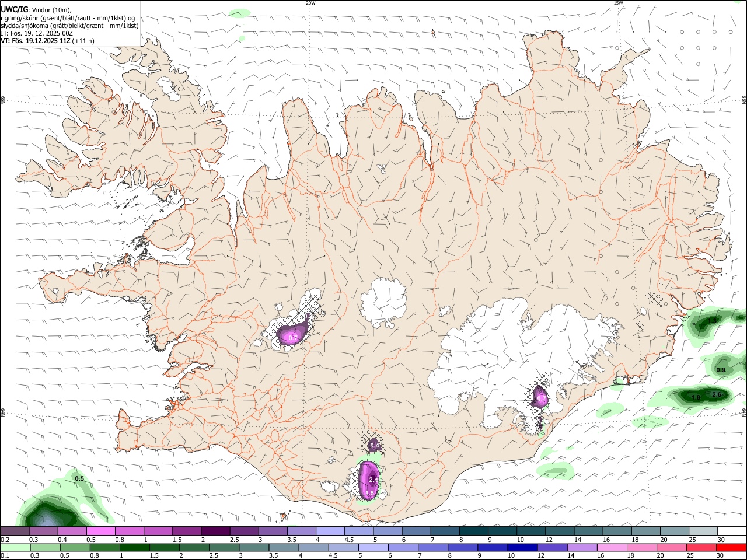Click the deep blue swatch at 10, lower bar
Screen dimensions: 747x560
coord(523,547)
